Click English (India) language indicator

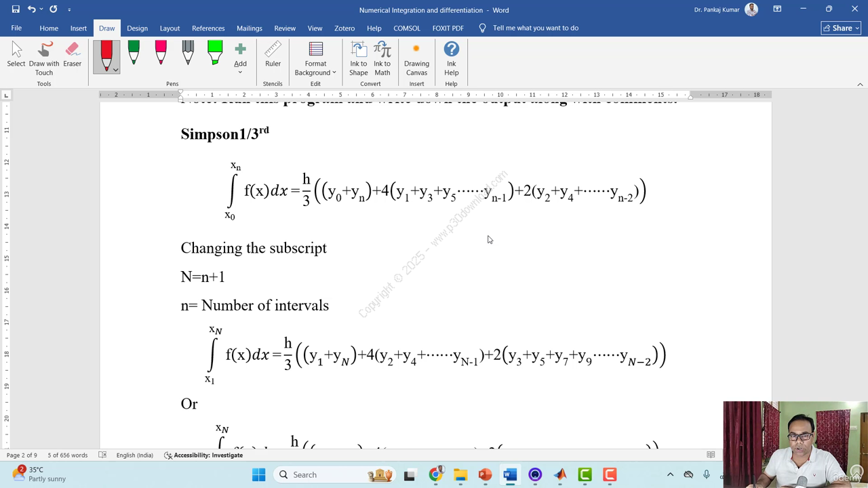[135, 455]
